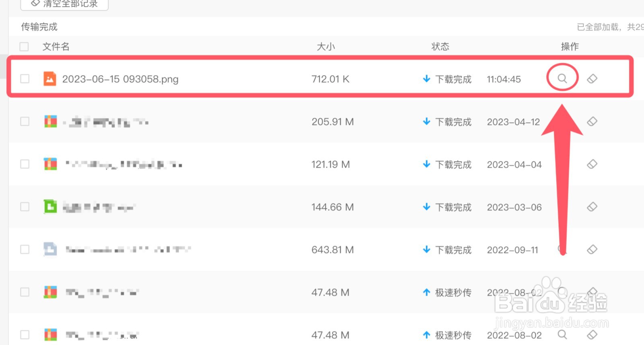Tick the select-all checkbox beside 文件名
Screen dimensions: 644x345
[25, 47]
